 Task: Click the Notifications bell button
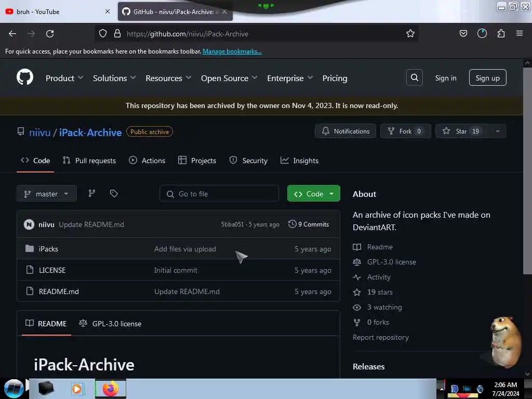345,131
